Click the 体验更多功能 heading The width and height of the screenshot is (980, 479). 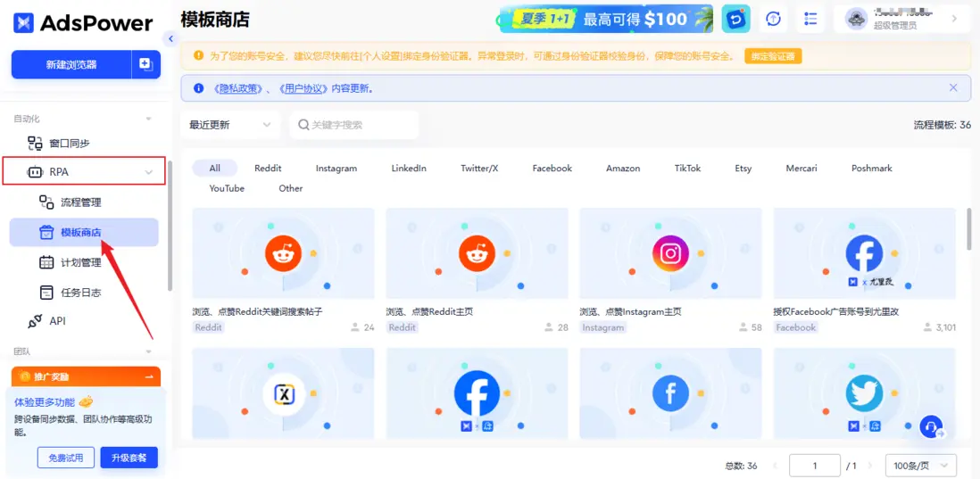[x=45, y=401]
